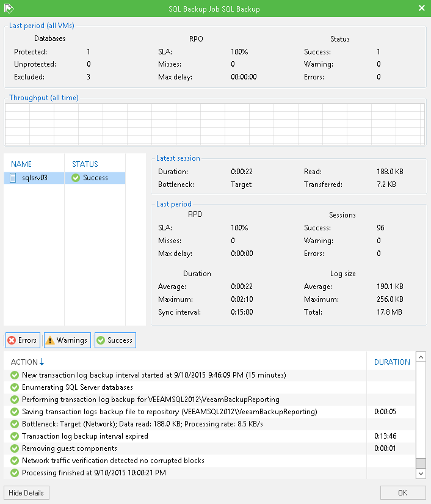
Task: Click the green Success status icon for sqlsrv03
Action: point(76,178)
